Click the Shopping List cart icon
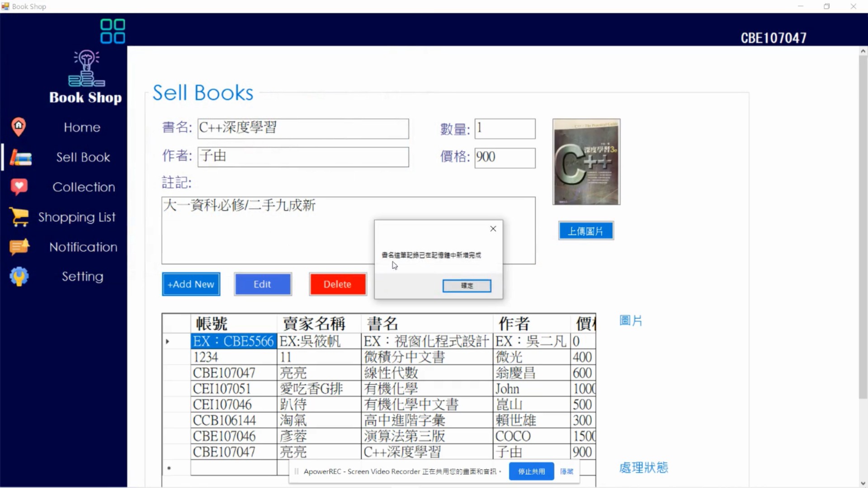The width and height of the screenshot is (868, 488). click(x=19, y=217)
